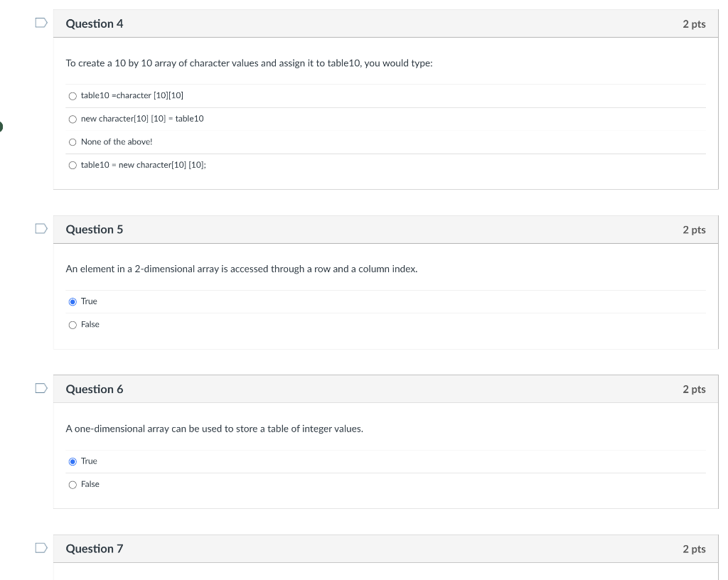Select True for Question 6
728x580 pixels.
pos(73,461)
